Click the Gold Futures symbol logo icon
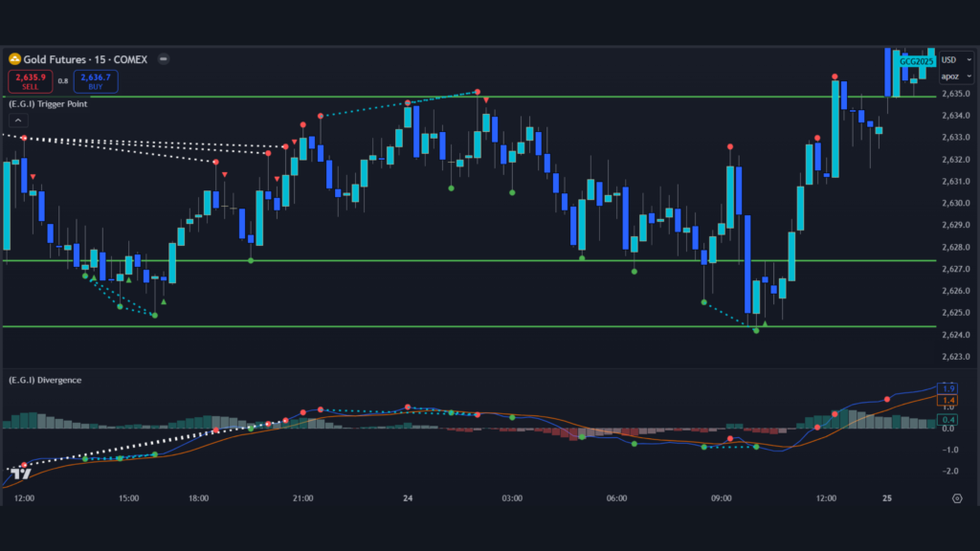Screen dimensions: 980x551 point(14,59)
